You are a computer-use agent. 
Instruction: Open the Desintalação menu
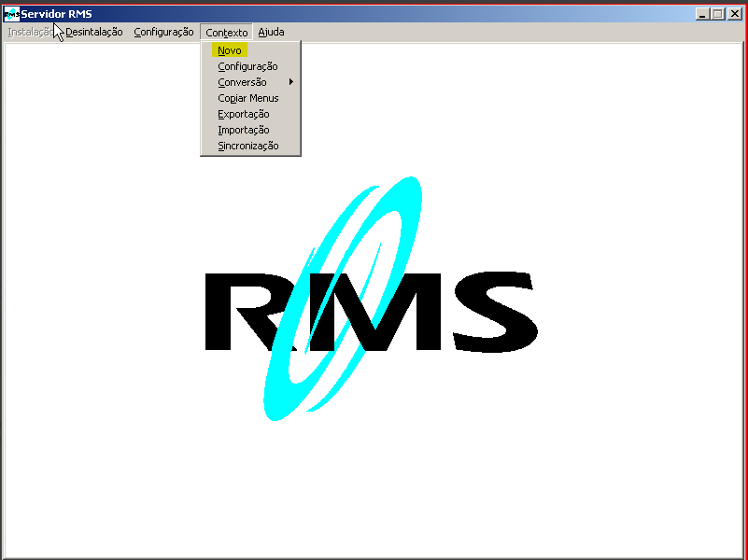click(x=94, y=32)
